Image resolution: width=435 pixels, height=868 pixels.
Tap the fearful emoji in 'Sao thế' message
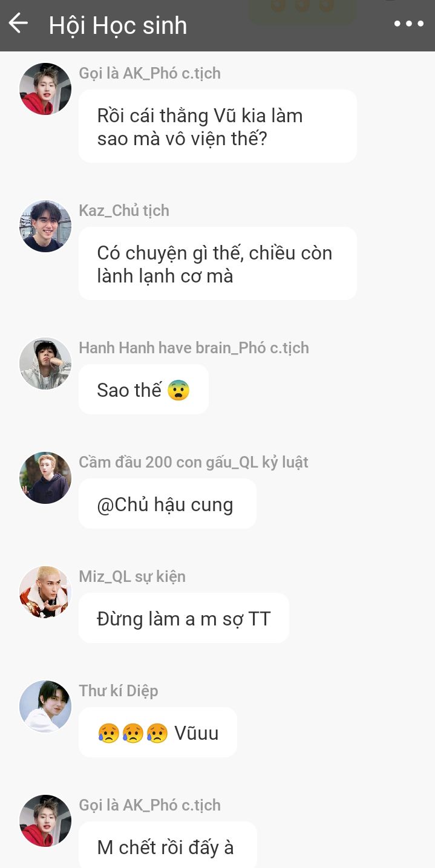coord(178,390)
